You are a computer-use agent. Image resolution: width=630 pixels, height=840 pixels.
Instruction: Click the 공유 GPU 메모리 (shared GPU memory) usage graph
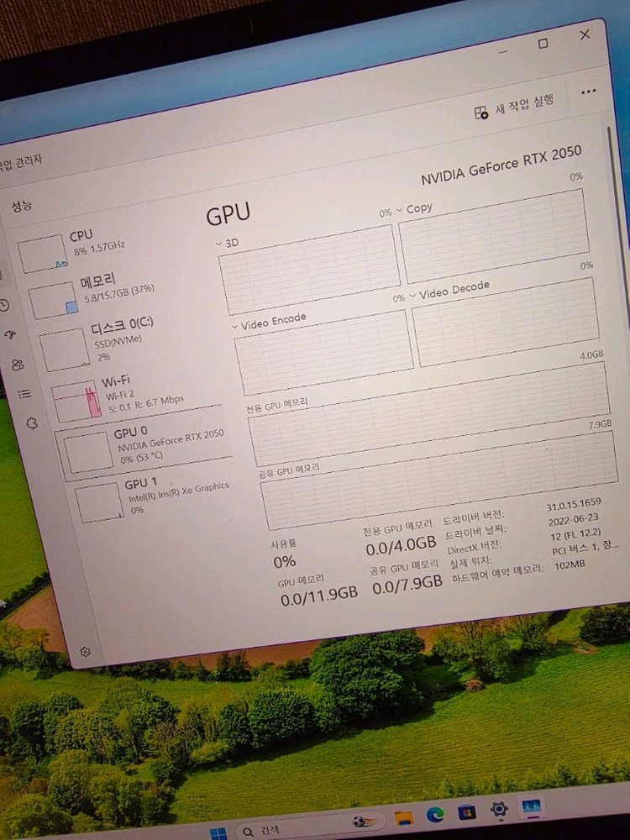pyautogui.click(x=439, y=480)
